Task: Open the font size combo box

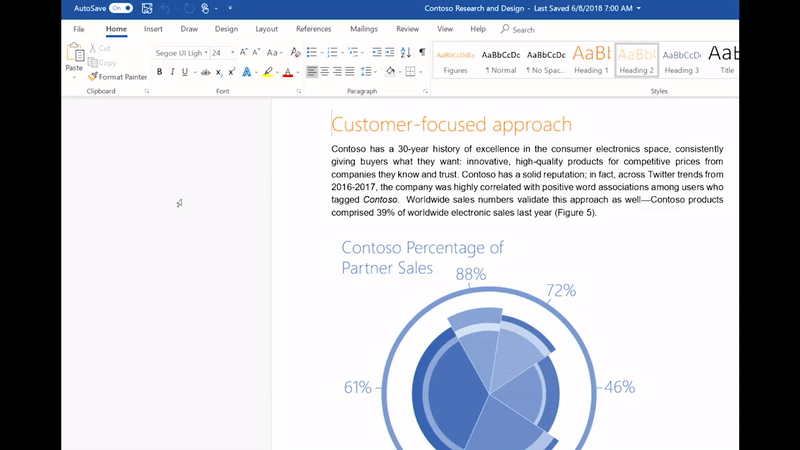Action: coord(222,53)
